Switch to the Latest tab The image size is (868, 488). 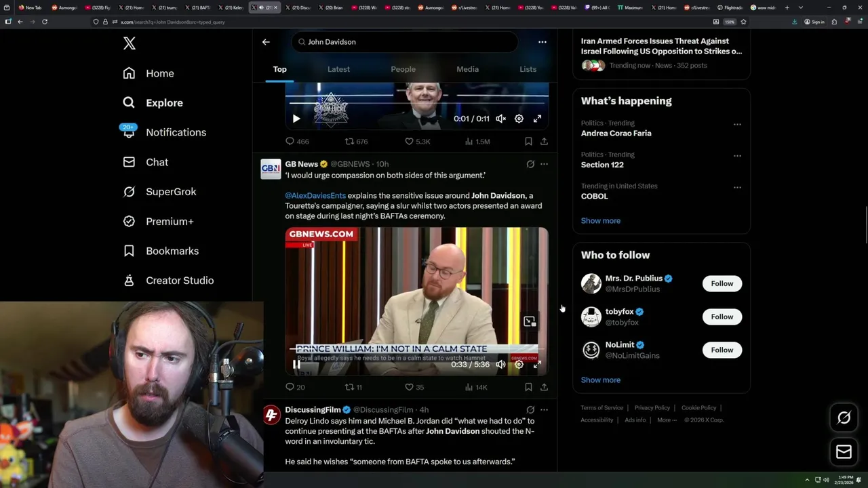point(338,69)
